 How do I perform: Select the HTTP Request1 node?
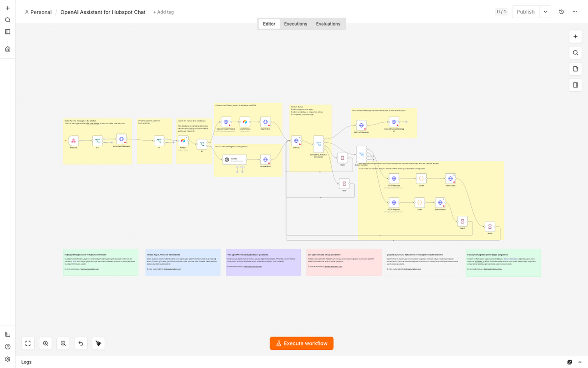pos(394,203)
